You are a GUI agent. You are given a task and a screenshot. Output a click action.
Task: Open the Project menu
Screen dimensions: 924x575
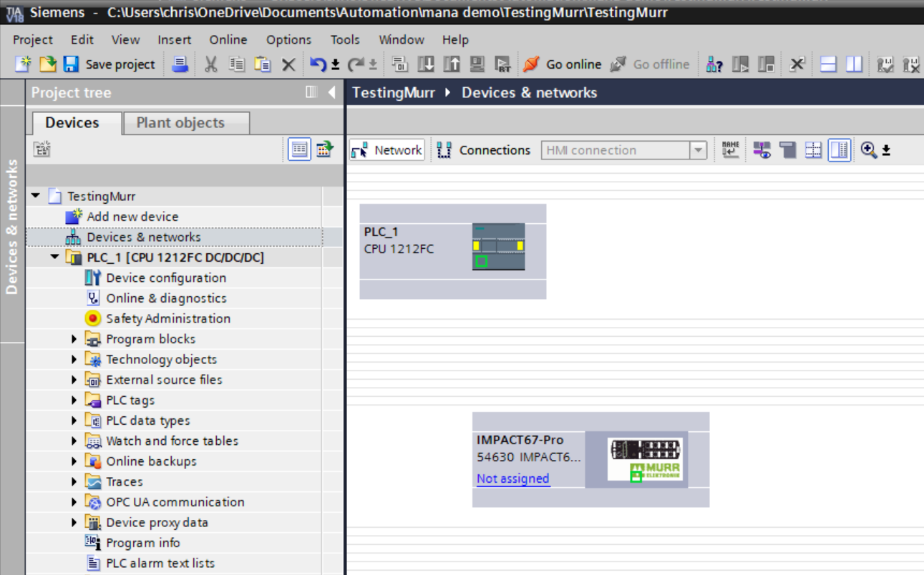coord(33,39)
